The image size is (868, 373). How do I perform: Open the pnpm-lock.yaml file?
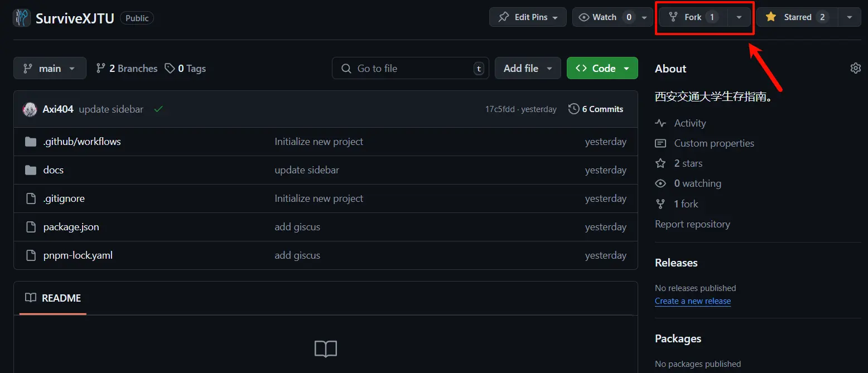(x=78, y=255)
